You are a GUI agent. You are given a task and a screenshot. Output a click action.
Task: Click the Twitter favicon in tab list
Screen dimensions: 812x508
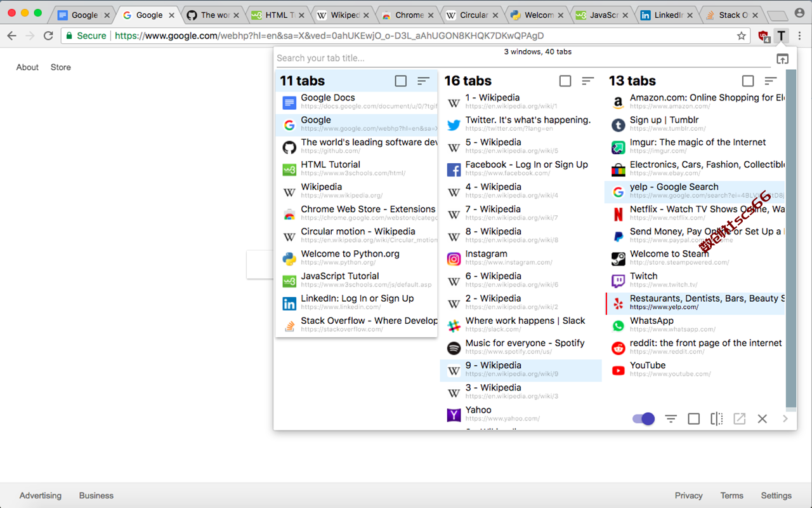(454, 125)
